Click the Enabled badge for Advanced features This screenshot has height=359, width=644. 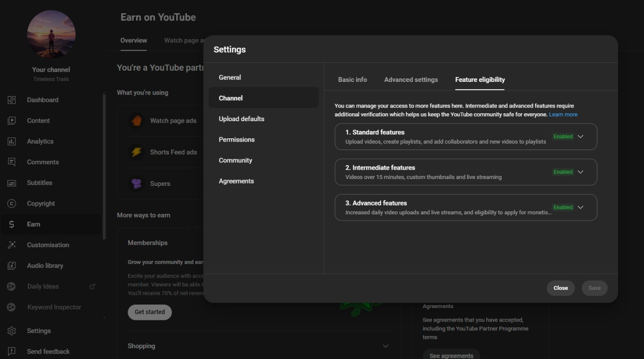coord(563,207)
